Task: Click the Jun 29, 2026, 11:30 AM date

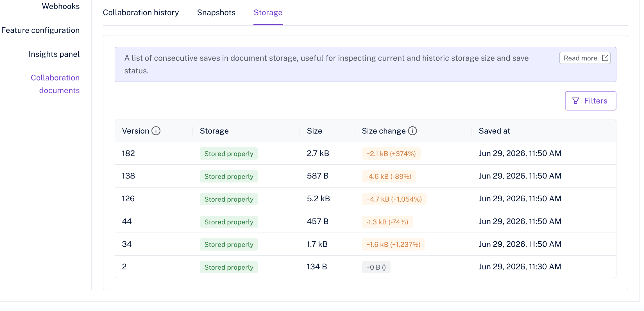Action: pos(520,267)
